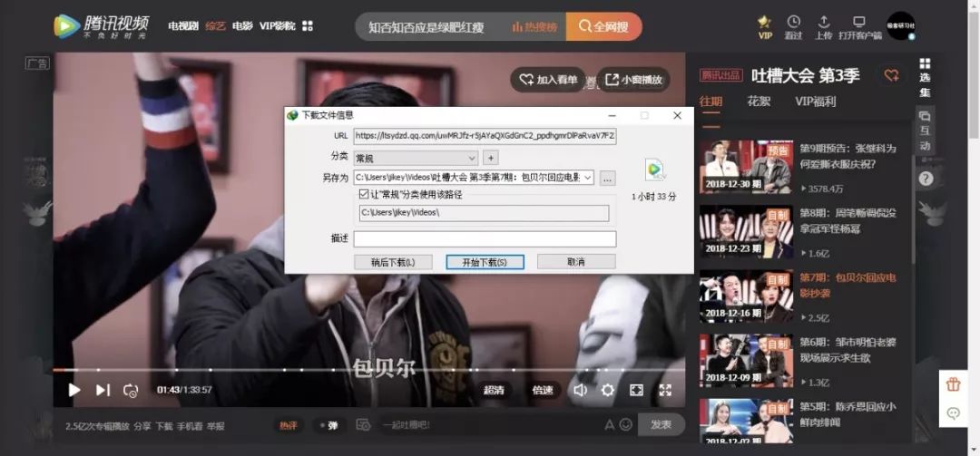Click the 手机看 link

point(190,426)
